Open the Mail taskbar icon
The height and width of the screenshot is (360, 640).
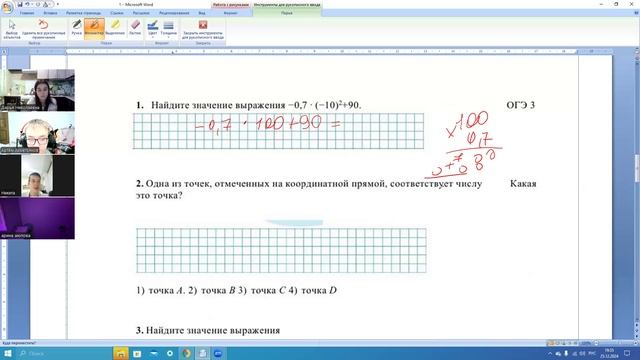click(x=153, y=353)
